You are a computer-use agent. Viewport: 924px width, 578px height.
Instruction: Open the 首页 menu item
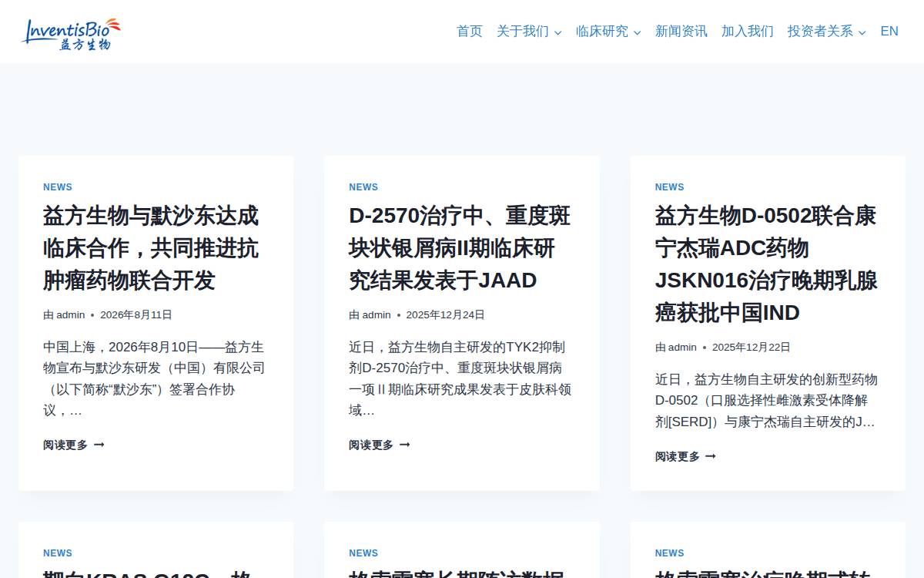point(470,32)
